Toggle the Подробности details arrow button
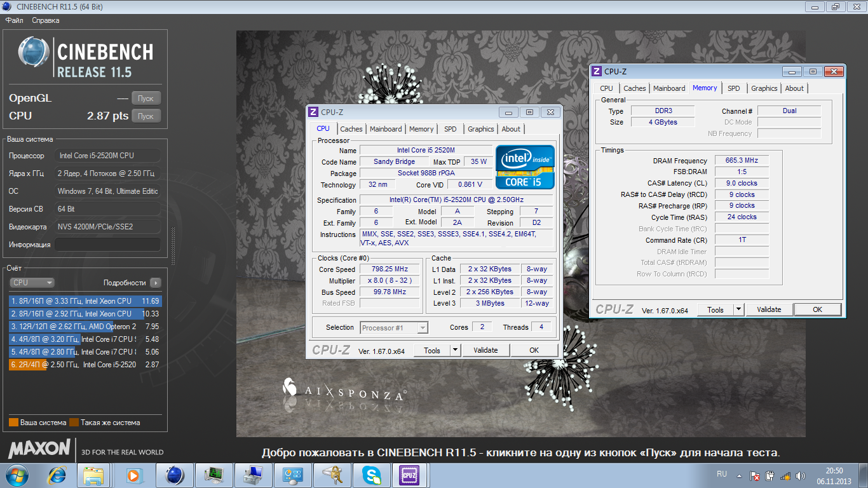The width and height of the screenshot is (868, 488). click(x=156, y=283)
